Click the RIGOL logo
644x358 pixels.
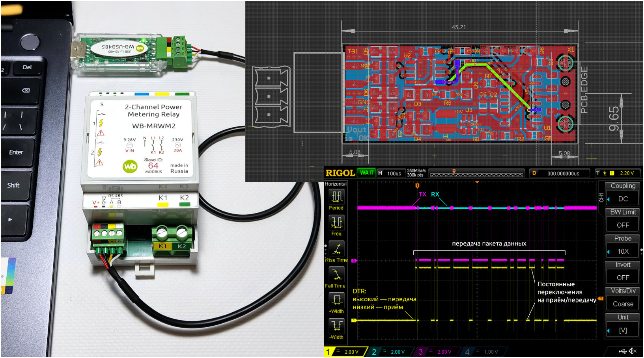pos(340,173)
